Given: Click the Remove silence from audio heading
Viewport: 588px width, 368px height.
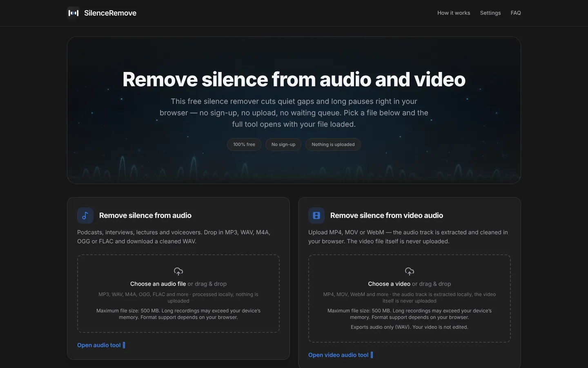Looking at the screenshot, I should [145, 215].
